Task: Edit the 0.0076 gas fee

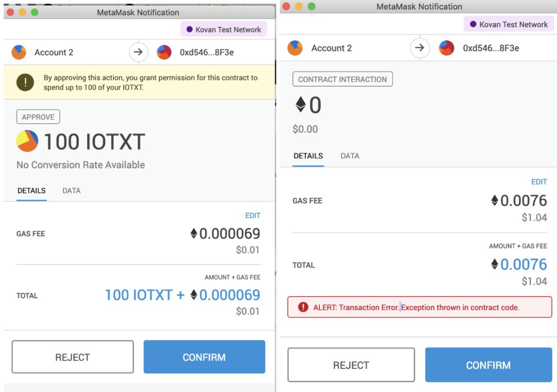Action: tap(539, 182)
